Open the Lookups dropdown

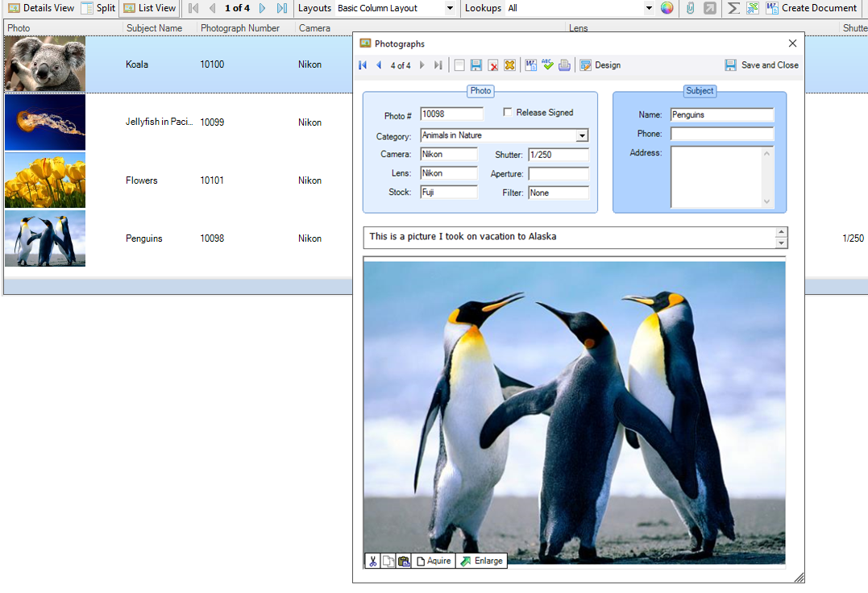pos(649,8)
